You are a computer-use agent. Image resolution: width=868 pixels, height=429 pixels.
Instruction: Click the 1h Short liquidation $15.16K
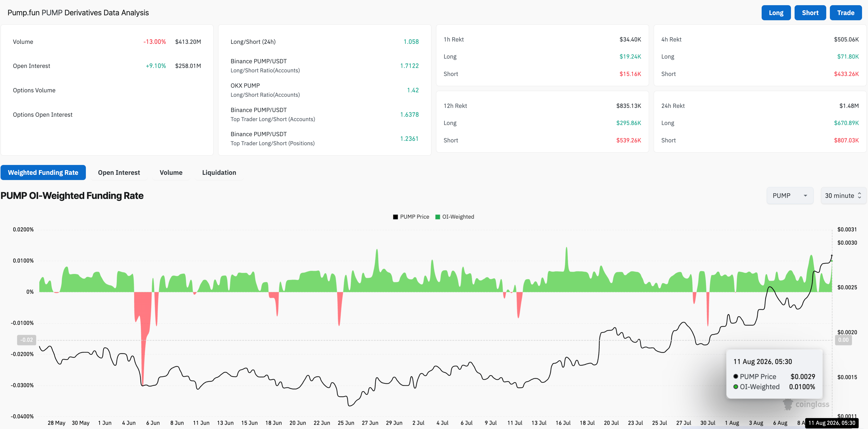pyautogui.click(x=630, y=74)
